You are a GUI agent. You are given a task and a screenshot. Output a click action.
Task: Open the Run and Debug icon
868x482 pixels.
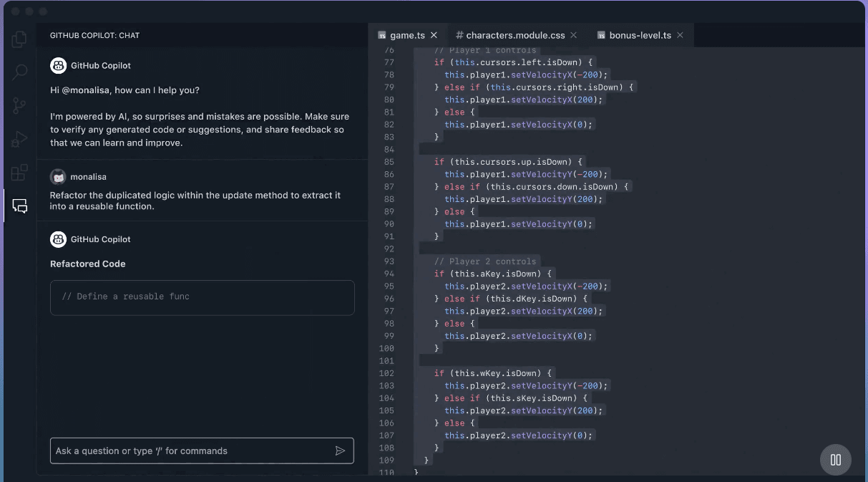[x=19, y=139]
